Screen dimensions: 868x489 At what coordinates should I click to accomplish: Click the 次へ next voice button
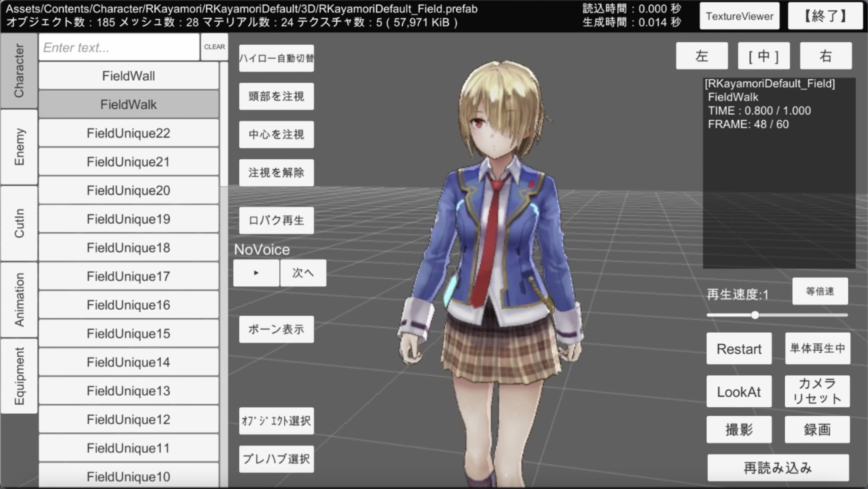[x=303, y=273]
